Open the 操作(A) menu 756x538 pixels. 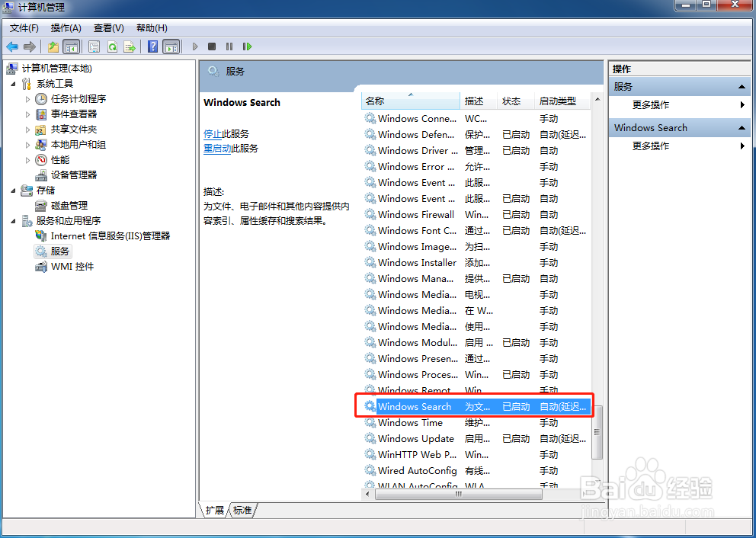tap(66, 27)
